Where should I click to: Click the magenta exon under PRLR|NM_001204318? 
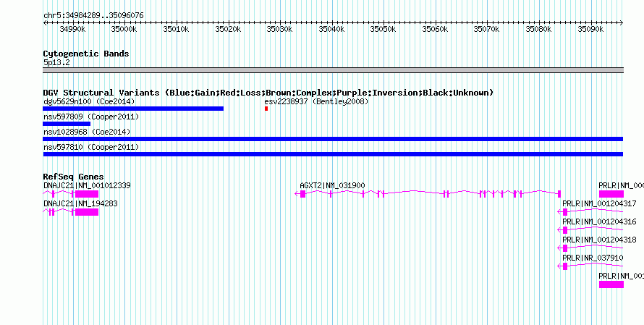pos(565,248)
